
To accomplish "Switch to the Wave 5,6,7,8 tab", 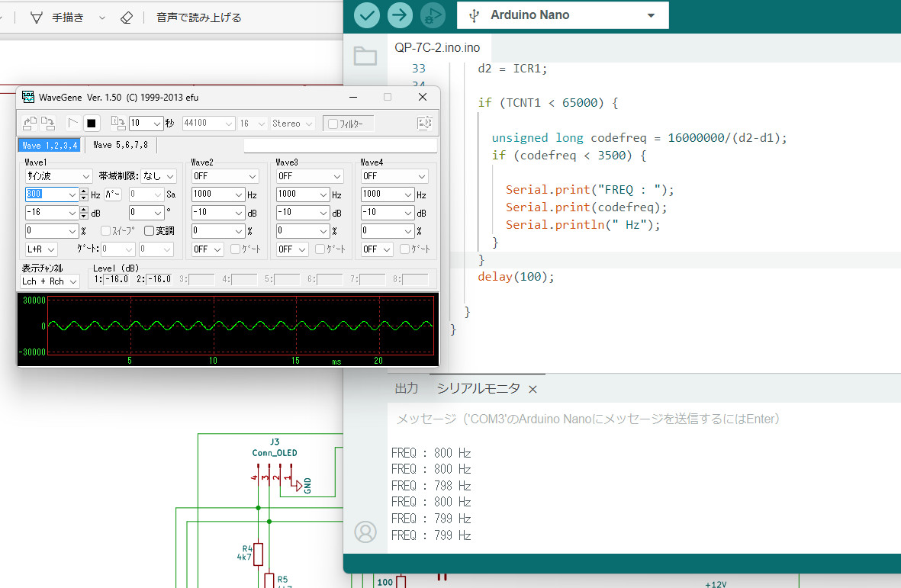I will tap(121, 145).
